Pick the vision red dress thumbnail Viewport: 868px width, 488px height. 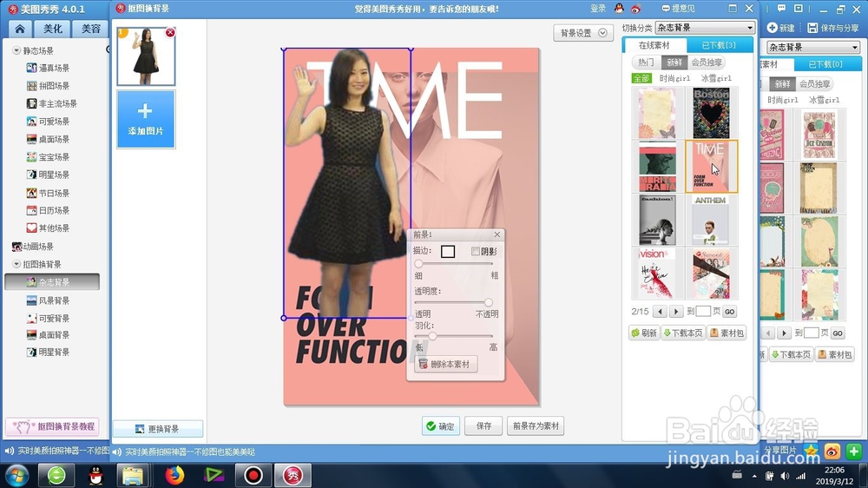(x=657, y=274)
